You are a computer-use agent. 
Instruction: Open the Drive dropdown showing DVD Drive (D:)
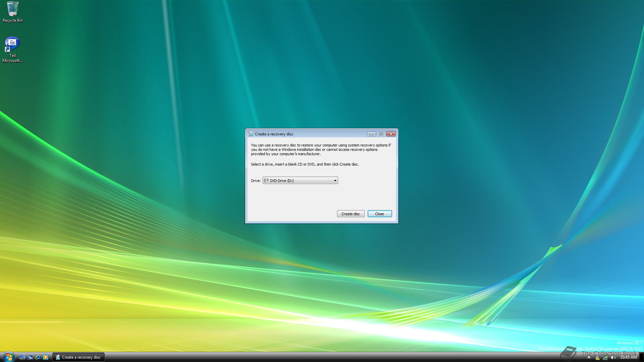(300, 181)
